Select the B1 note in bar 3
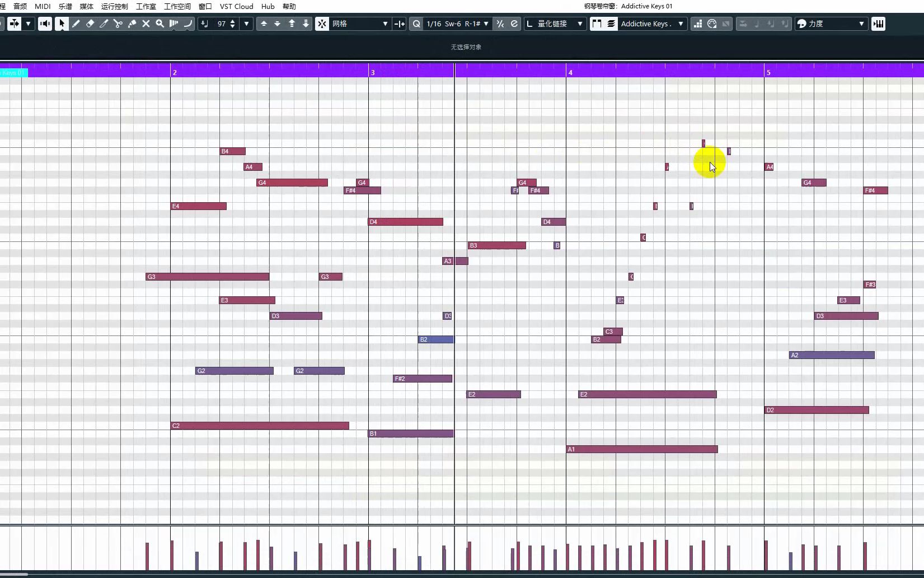 [411, 433]
